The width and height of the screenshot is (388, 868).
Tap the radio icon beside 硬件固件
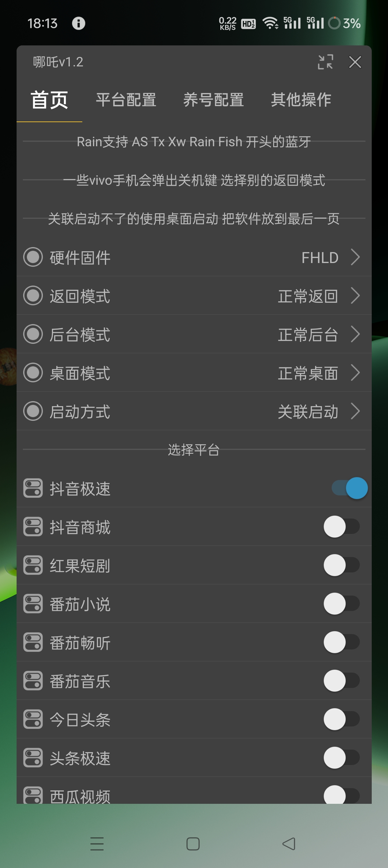click(x=33, y=257)
